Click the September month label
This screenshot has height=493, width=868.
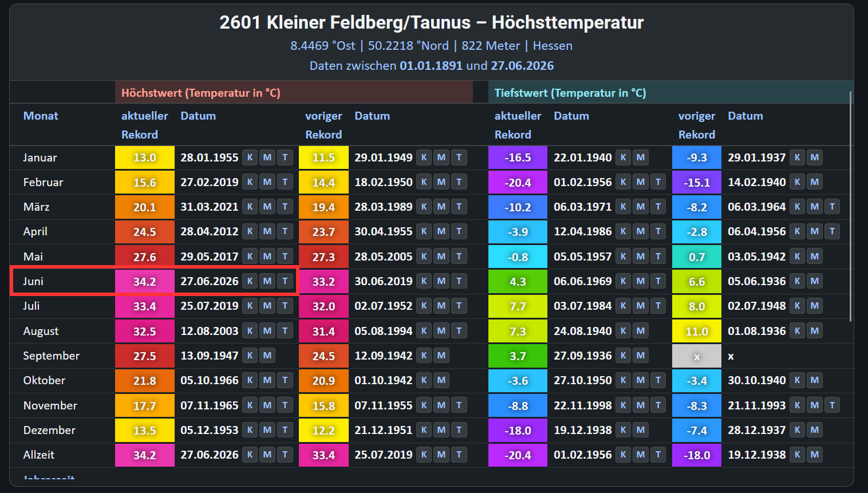point(52,356)
